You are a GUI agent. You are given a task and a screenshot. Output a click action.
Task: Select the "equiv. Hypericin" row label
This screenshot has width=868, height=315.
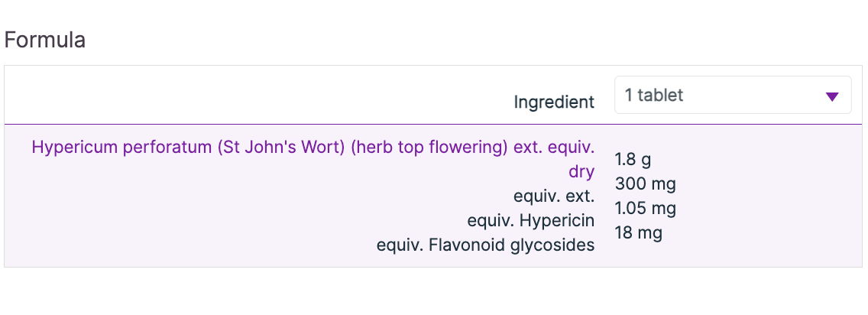click(x=530, y=220)
